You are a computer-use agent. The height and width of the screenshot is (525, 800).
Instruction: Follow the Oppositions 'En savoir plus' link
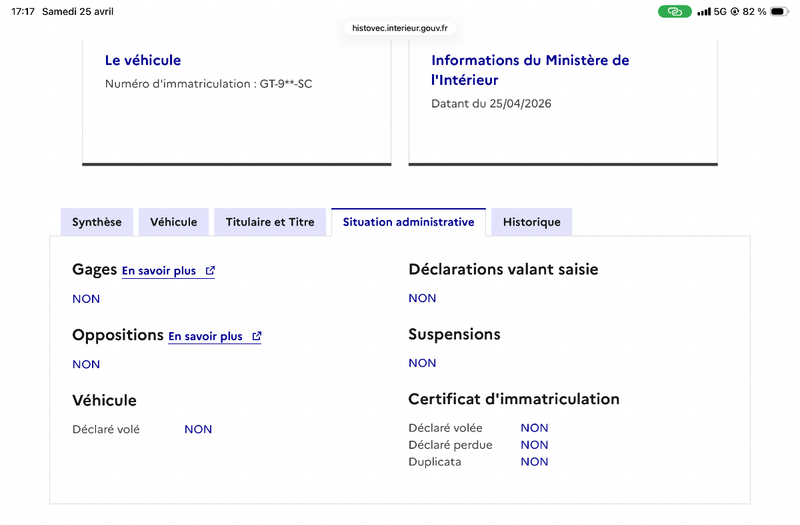[x=205, y=337]
